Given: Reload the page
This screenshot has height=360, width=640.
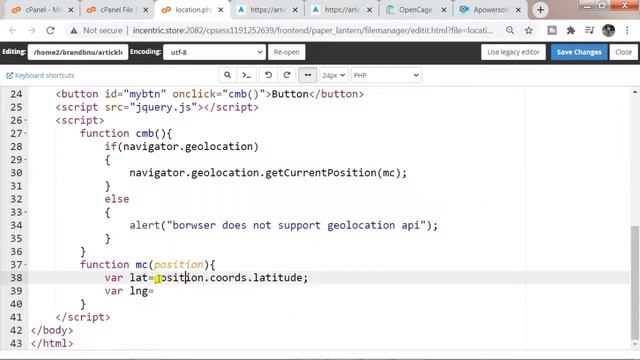Looking at the screenshot, I should point(50,30).
